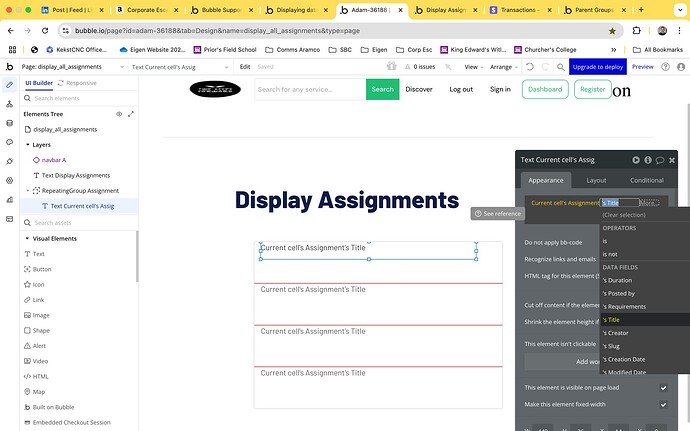This screenshot has height=431, width=690.
Task: Expand the Elements Tree panel
Action: (x=131, y=114)
